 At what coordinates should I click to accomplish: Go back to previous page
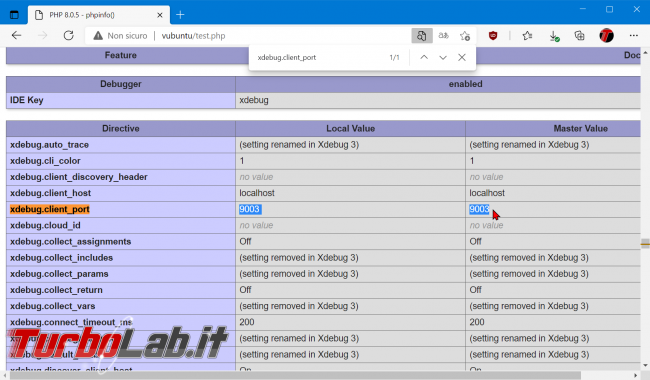(17, 36)
